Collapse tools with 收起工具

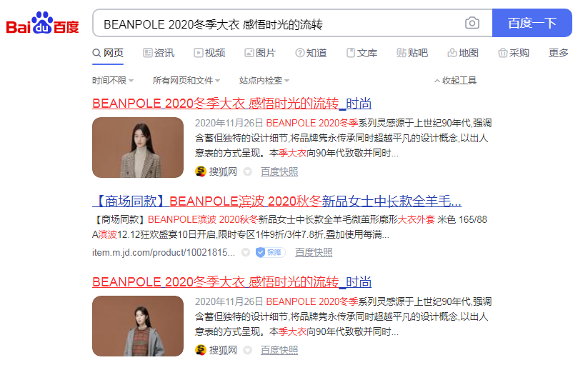coord(455,80)
